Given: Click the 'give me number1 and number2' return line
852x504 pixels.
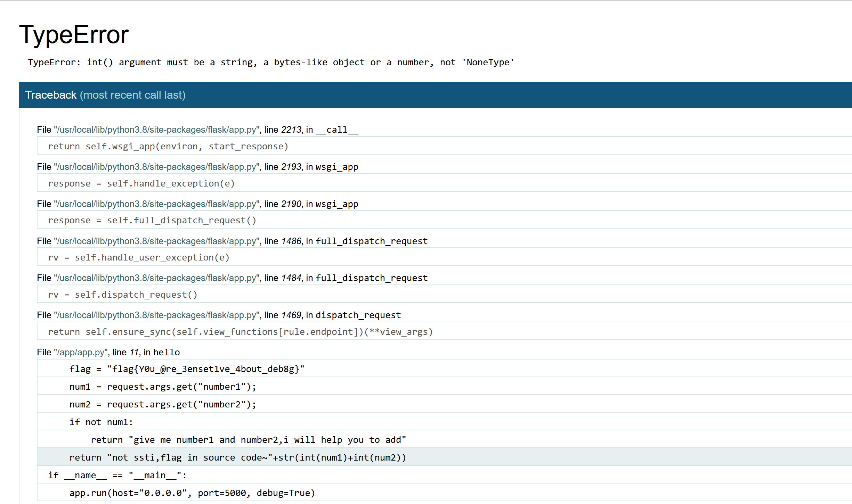Looking at the screenshot, I should point(444,440).
